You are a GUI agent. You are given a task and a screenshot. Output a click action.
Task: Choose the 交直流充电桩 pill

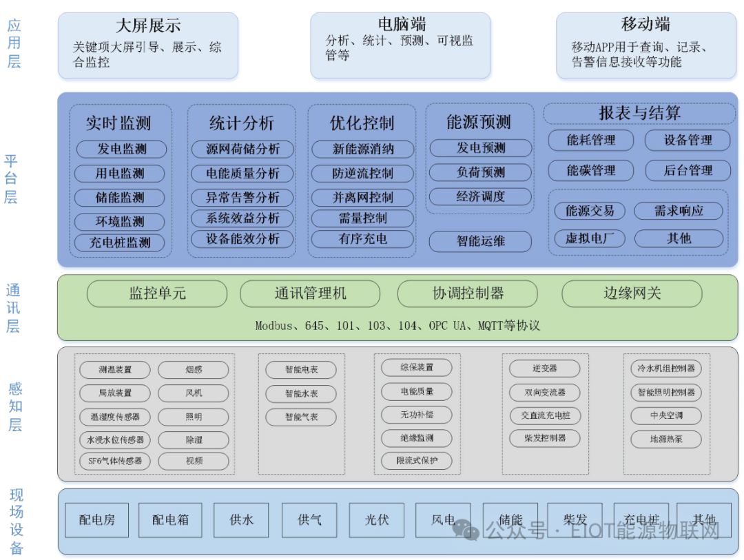click(x=546, y=415)
